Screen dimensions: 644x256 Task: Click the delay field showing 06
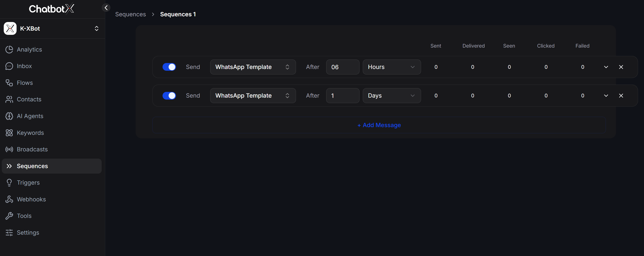pos(343,67)
